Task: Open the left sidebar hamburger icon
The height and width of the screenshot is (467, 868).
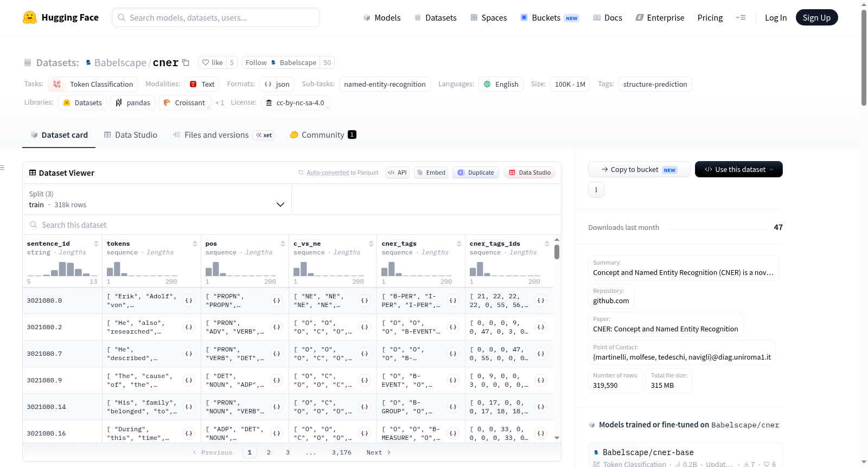Action: [x=2, y=168]
